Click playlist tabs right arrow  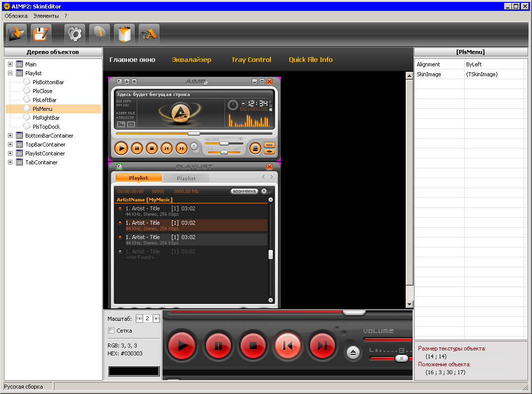pos(271,177)
